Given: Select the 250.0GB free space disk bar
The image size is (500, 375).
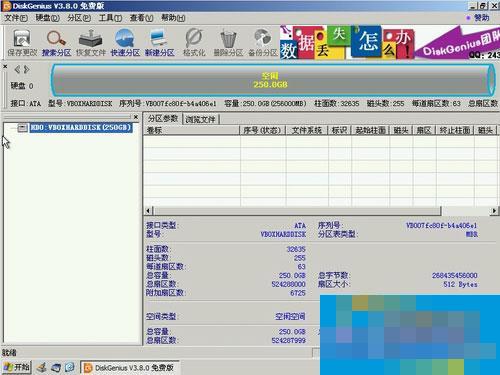Looking at the screenshot, I should coord(272,80).
